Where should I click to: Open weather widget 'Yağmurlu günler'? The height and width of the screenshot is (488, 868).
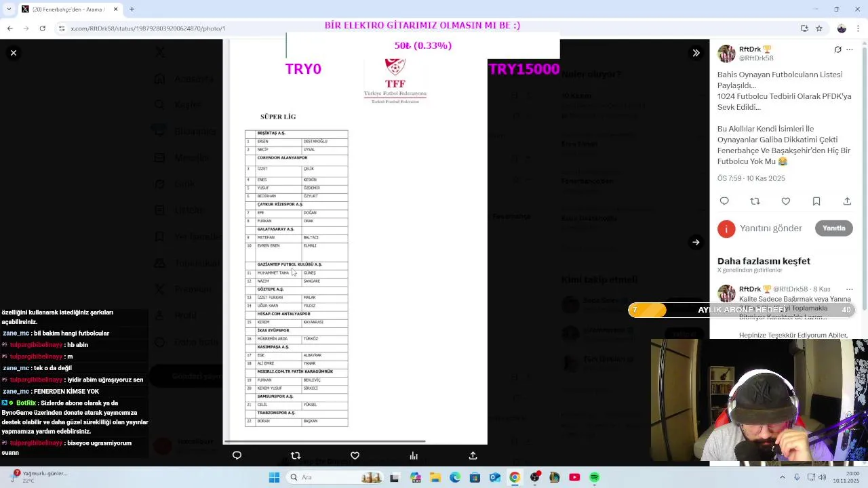41,477
